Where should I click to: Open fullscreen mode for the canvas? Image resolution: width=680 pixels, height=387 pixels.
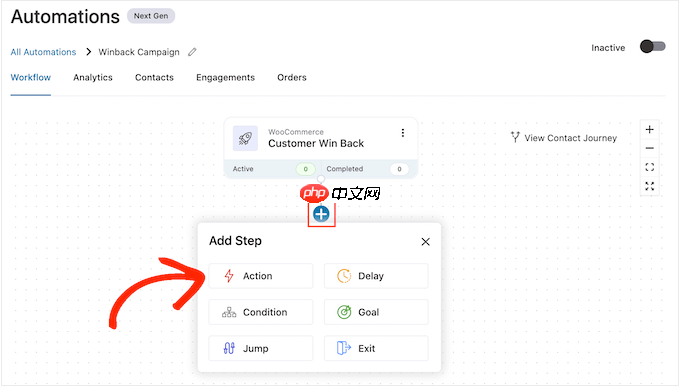pyautogui.click(x=649, y=186)
